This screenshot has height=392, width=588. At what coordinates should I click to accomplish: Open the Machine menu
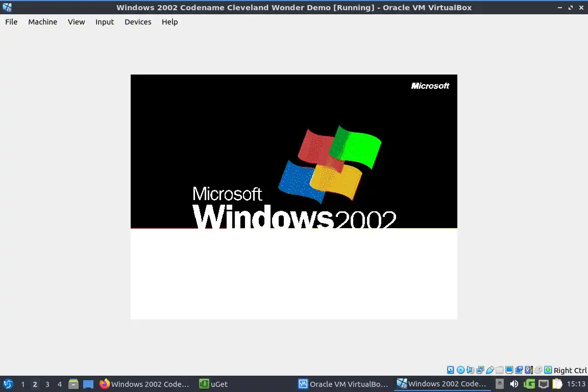(43, 22)
